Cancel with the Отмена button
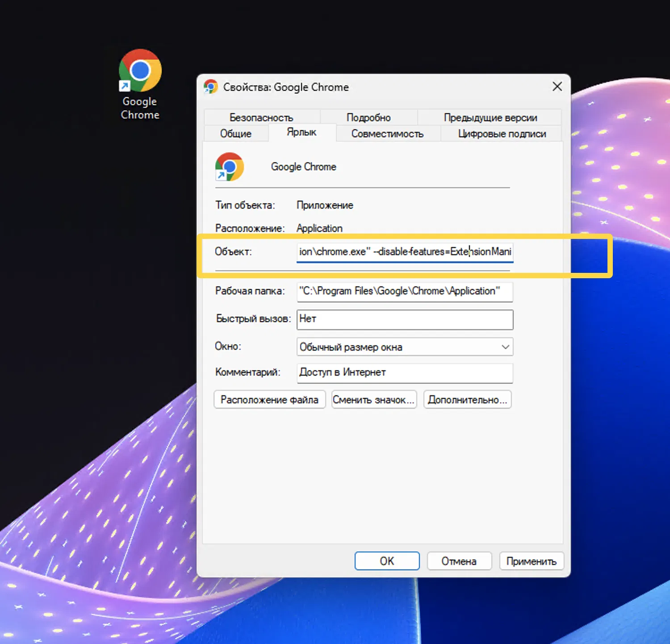 click(459, 561)
